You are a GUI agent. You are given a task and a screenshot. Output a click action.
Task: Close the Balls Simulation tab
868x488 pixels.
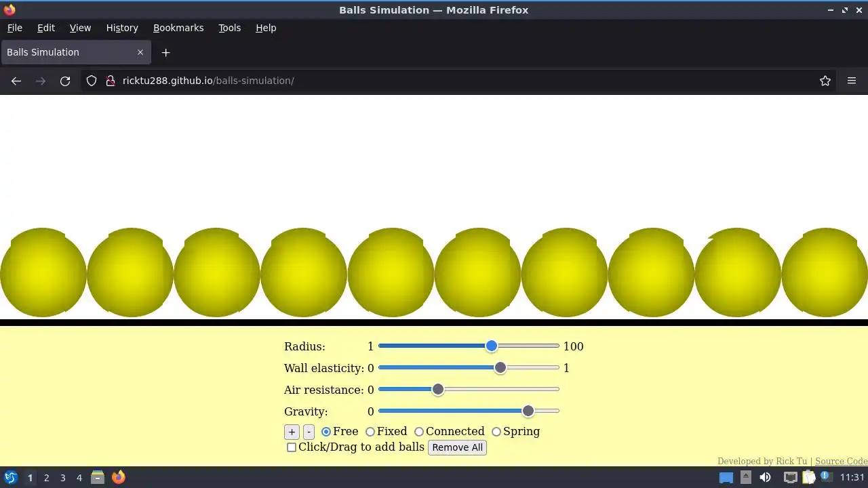click(140, 52)
